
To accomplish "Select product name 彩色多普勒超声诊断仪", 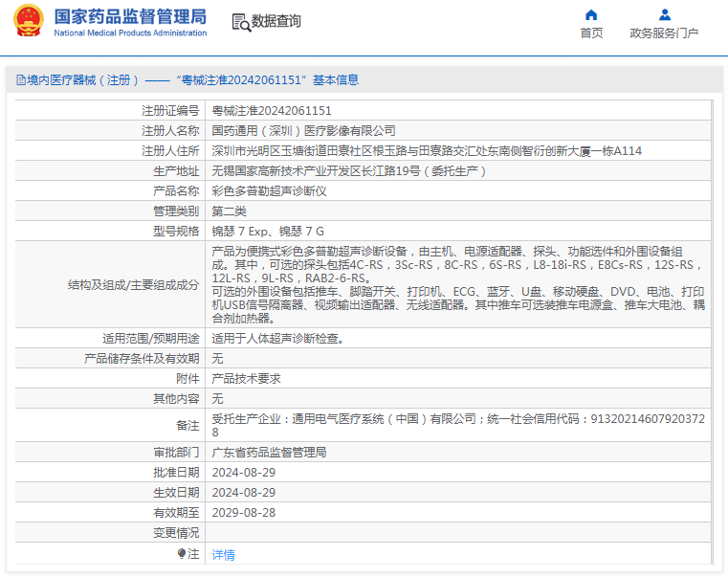I will 269,190.
